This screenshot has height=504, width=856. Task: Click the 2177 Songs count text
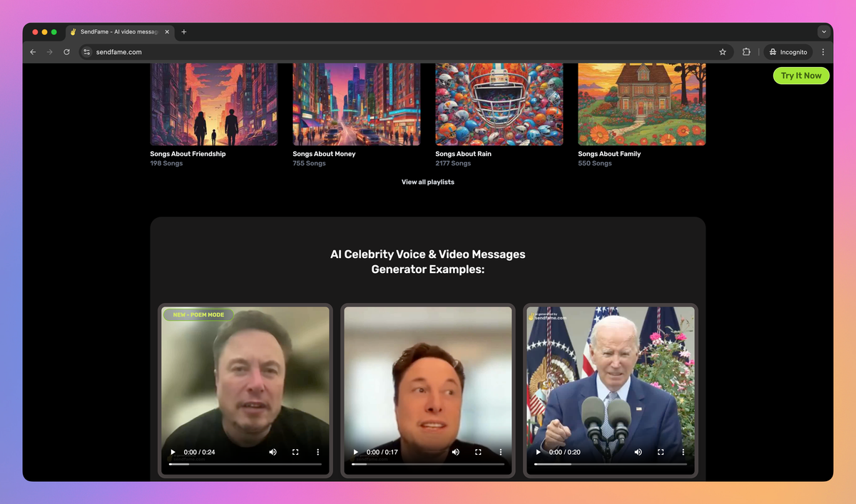click(x=454, y=163)
